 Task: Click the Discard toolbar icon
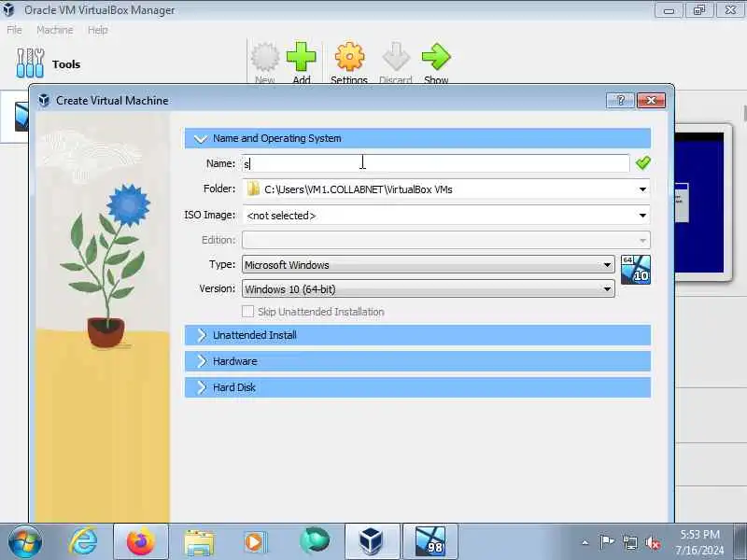coord(395,62)
